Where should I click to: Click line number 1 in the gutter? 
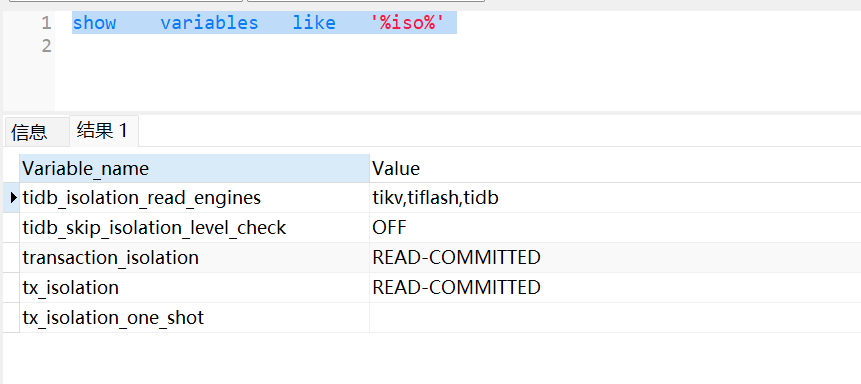(46, 23)
